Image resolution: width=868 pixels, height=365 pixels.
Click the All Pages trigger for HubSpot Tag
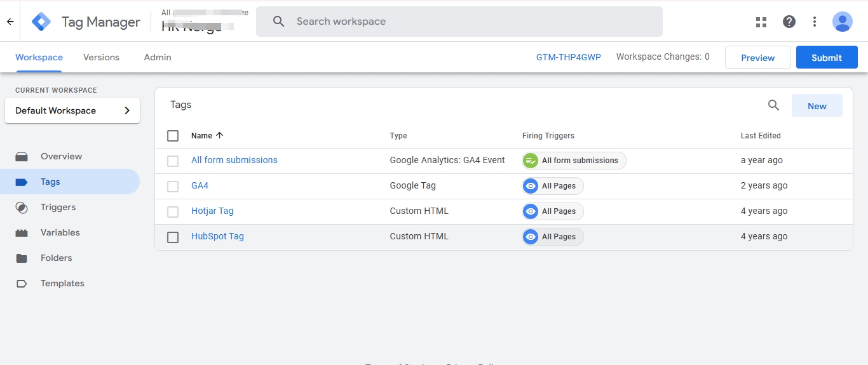(x=553, y=237)
